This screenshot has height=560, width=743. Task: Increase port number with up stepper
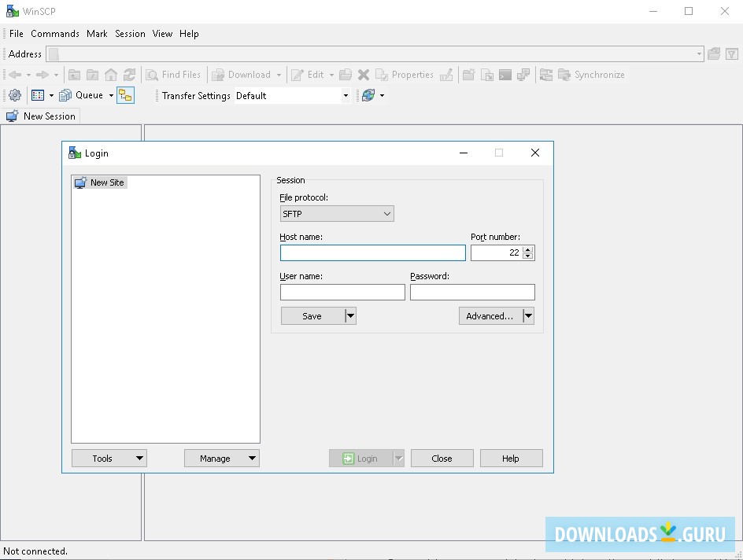click(x=528, y=249)
